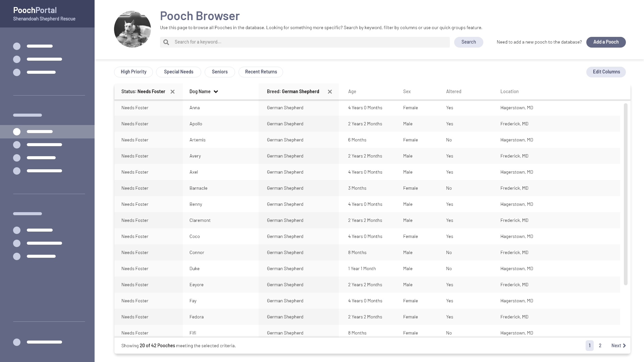Image resolution: width=644 pixels, height=362 pixels.
Task: Click the highlighted sidebar item circle icon
Action: coord(17,132)
